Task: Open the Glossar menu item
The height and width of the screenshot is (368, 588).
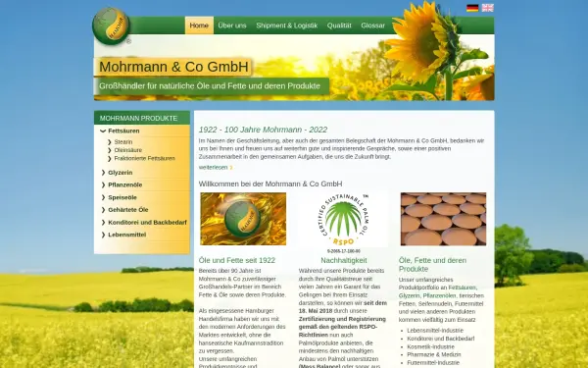Action: pos(372,26)
